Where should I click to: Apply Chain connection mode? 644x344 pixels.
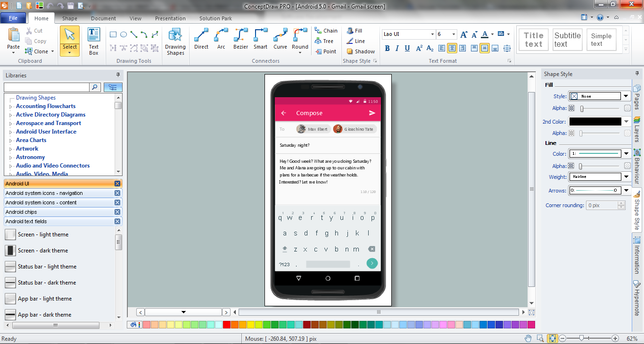pyautogui.click(x=326, y=31)
